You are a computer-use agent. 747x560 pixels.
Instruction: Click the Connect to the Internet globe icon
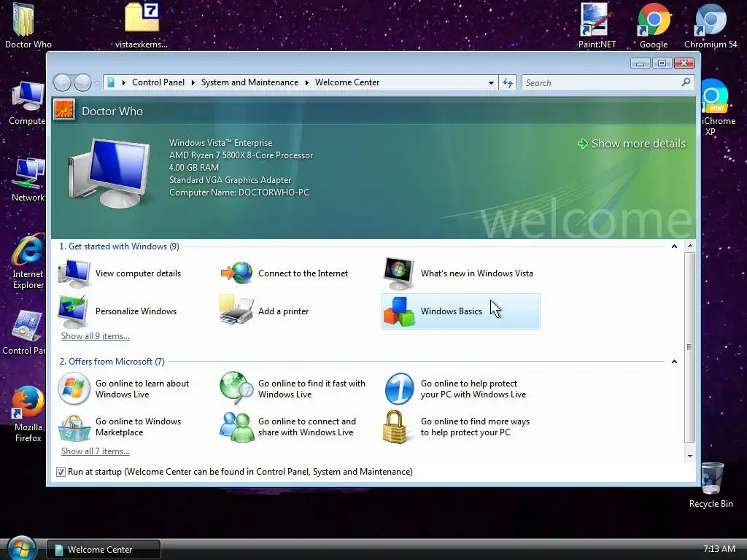coord(237,273)
